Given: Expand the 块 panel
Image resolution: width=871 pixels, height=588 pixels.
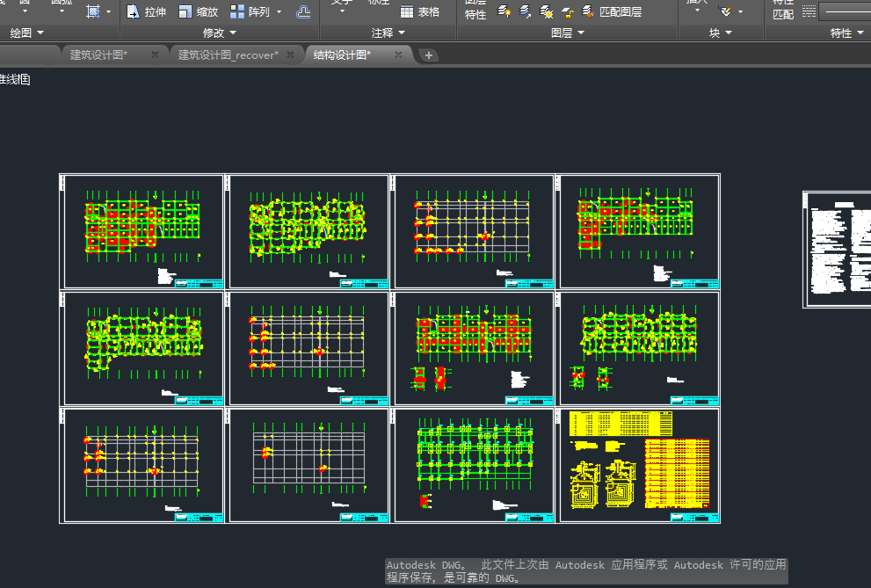Looking at the screenshot, I should click(x=721, y=33).
